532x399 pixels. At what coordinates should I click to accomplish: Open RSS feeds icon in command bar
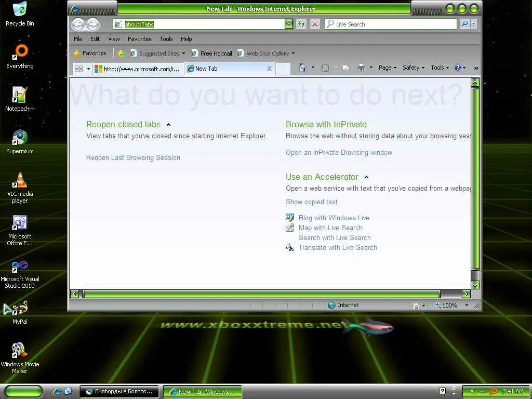pyautogui.click(x=325, y=68)
